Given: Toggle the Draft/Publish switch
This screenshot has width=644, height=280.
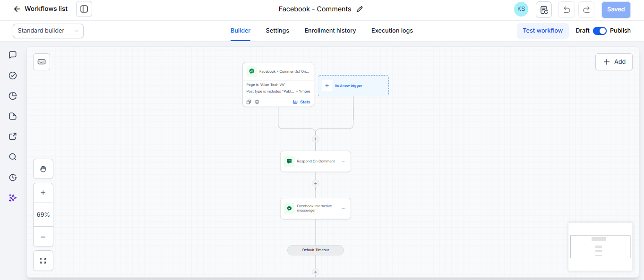Looking at the screenshot, I should [x=600, y=31].
